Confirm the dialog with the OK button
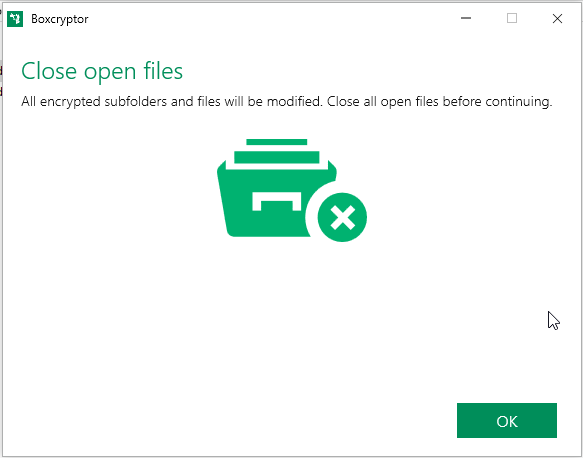The width and height of the screenshot is (583, 458). 507,420
